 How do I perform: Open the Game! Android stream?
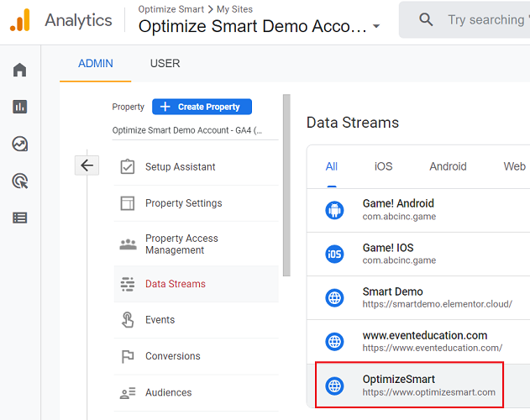(418, 210)
